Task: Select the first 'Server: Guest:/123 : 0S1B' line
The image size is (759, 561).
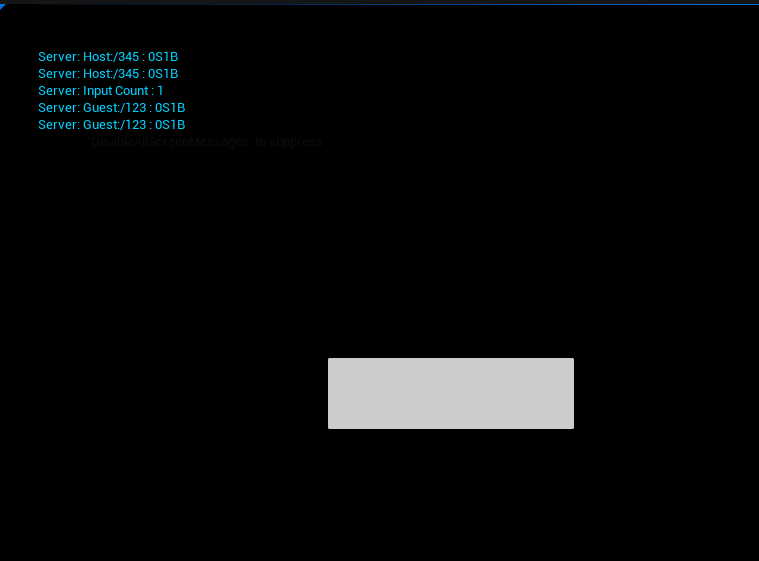Action: [x=112, y=108]
